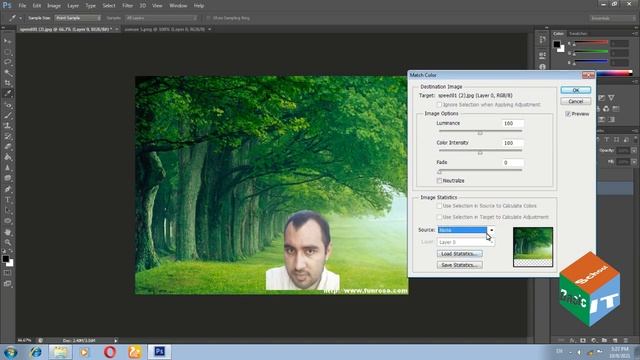Select the Rectangular Marquee tool
640x360 pixels.
pyautogui.click(x=8, y=51)
